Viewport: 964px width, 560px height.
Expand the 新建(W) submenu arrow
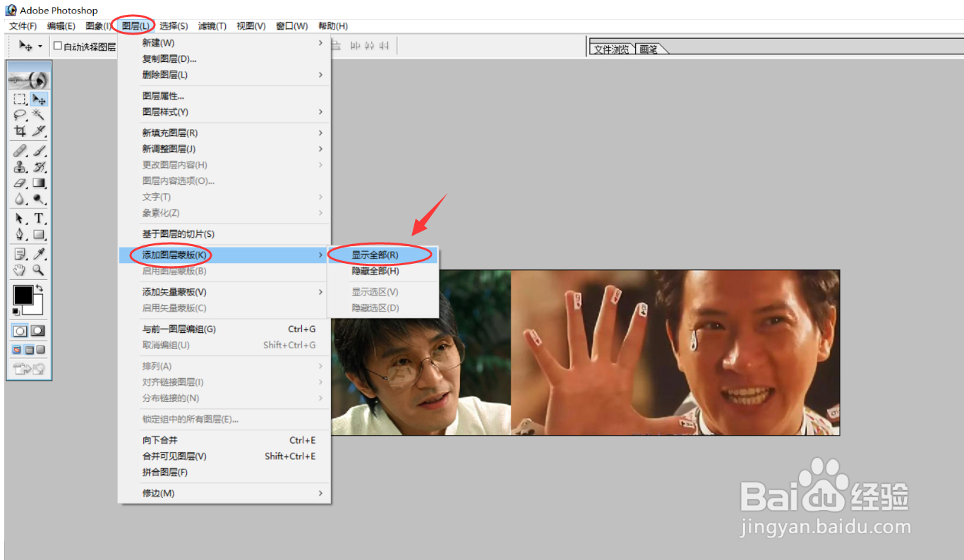coord(320,43)
